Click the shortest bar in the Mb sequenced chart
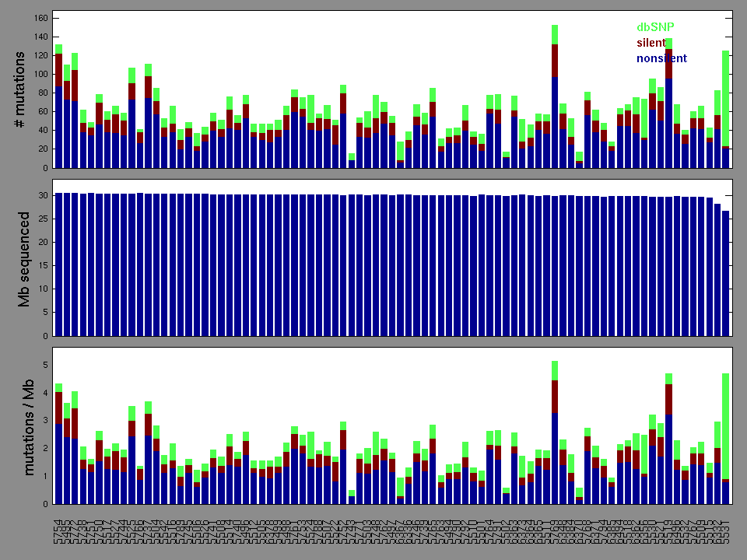This screenshot has width=747, height=560. click(x=726, y=272)
